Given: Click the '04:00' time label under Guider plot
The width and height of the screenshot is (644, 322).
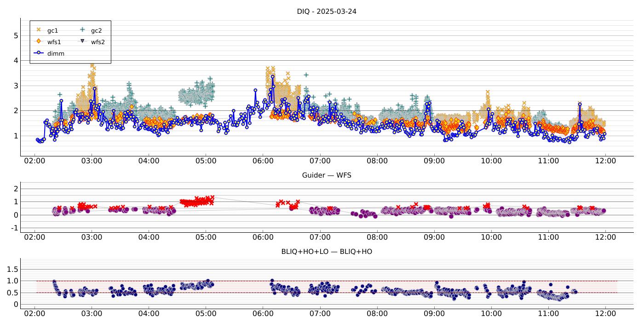Looking at the screenshot, I should [x=149, y=237].
